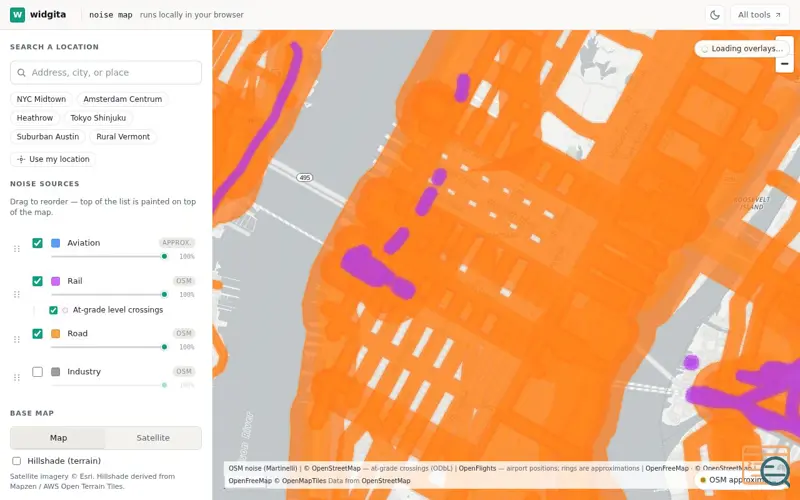Open the OpenFlights attribution link

[x=477, y=468]
